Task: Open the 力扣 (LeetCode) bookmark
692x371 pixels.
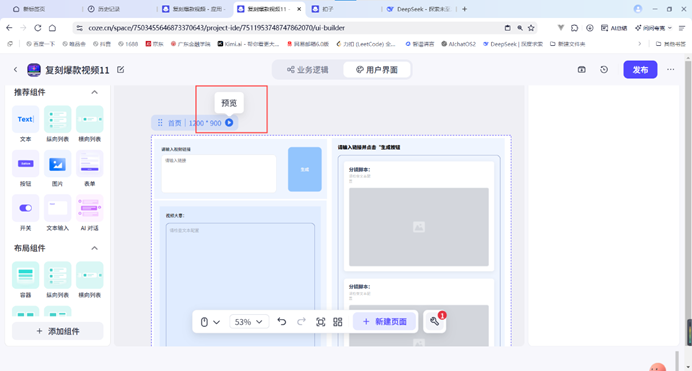Action: pos(365,44)
